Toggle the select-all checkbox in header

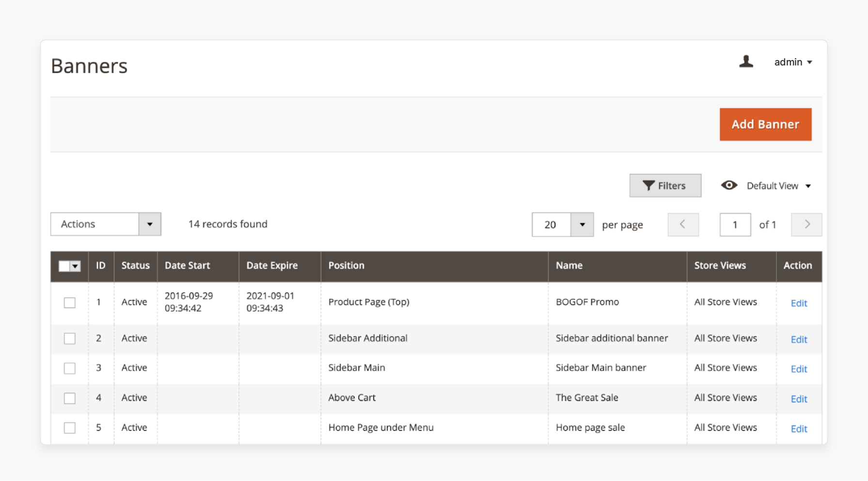click(64, 266)
